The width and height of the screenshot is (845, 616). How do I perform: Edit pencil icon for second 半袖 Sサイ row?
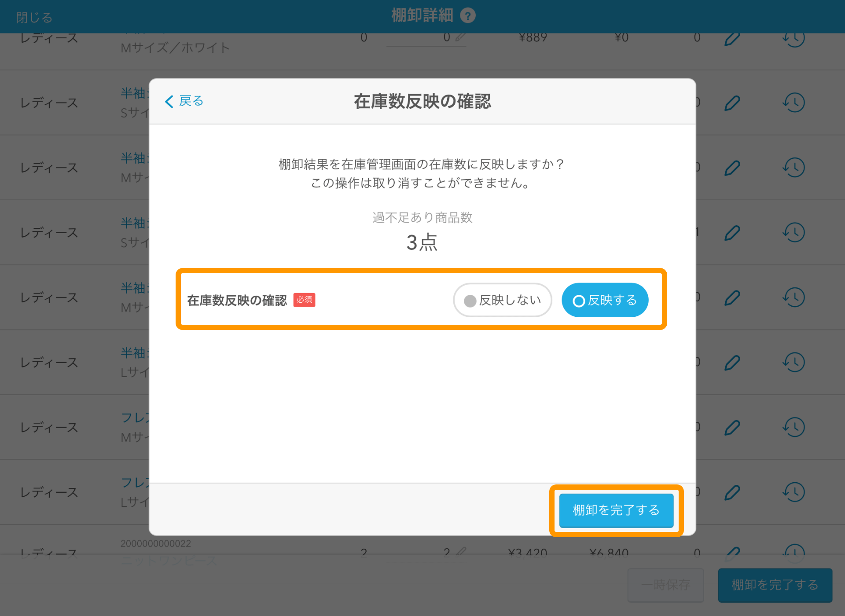tap(732, 233)
